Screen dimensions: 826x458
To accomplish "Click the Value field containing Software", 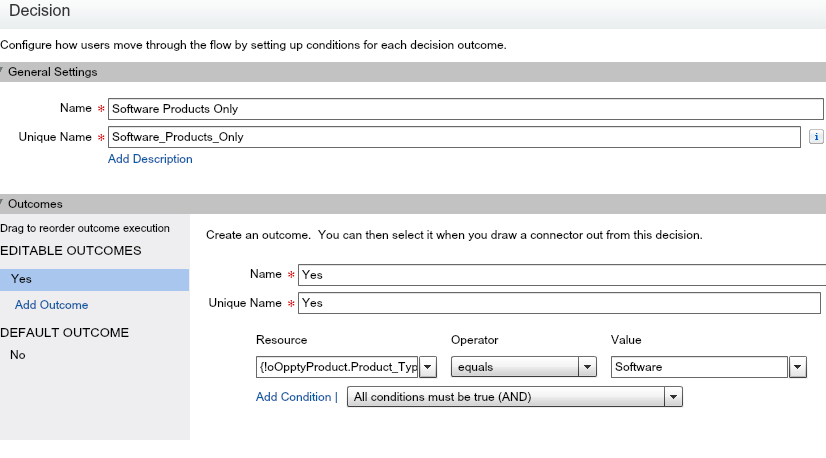I will [699, 367].
